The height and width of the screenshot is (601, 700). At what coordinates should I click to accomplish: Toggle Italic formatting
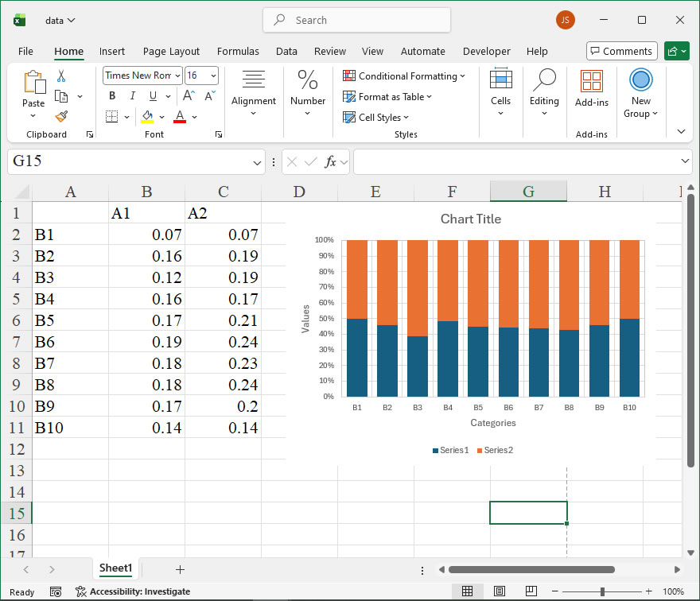[132, 95]
